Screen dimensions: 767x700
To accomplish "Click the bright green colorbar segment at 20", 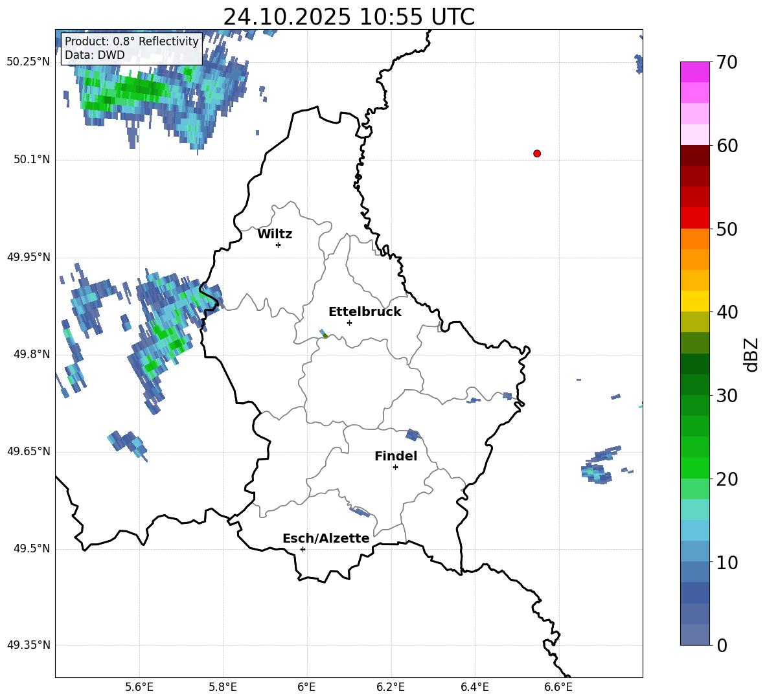I will [x=695, y=468].
